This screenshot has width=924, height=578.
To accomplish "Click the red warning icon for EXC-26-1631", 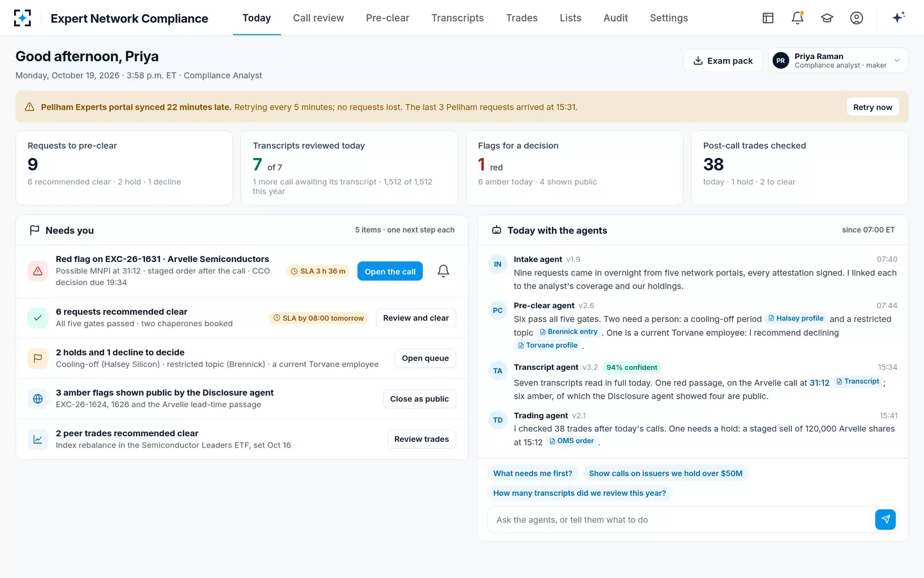I will click(x=38, y=271).
